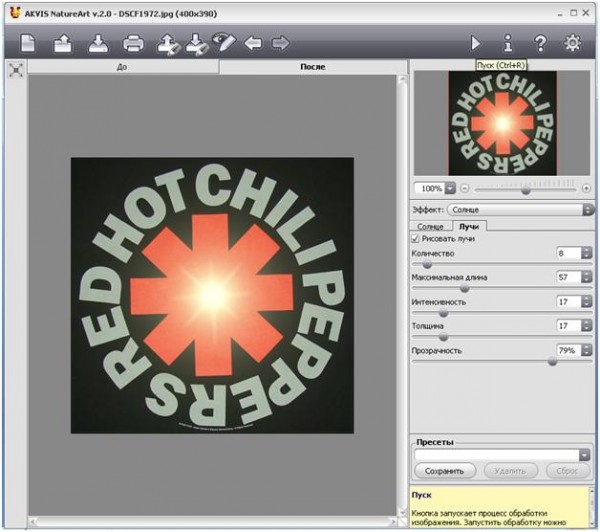Screen dimensions: 600x532
Task: Click the Пуск hint heading text
Action: click(421, 495)
